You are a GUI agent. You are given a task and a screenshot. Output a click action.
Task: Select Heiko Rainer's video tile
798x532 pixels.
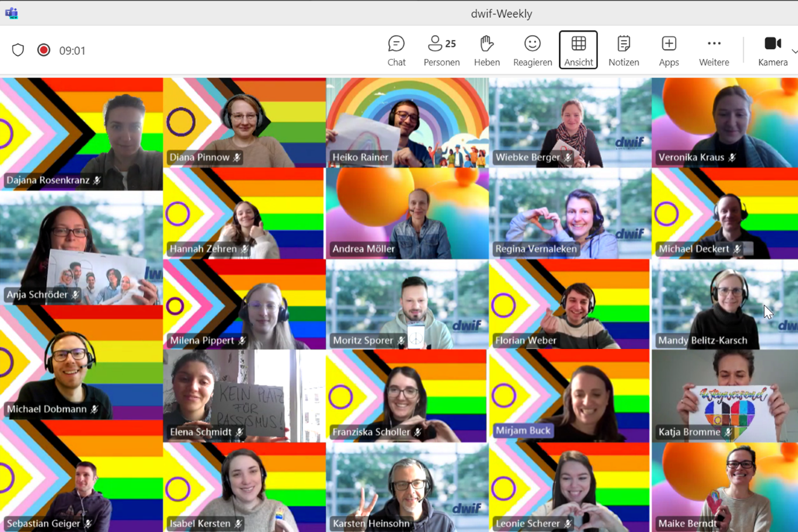point(407,122)
